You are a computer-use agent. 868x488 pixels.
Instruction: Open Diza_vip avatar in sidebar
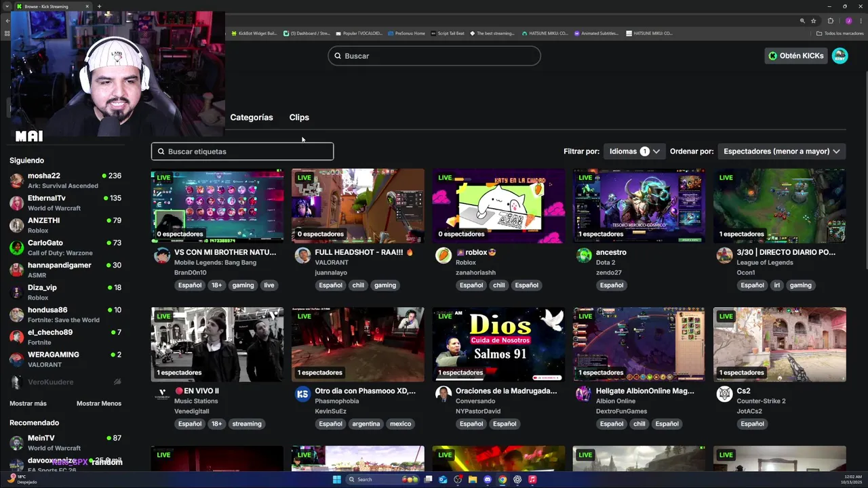coord(16,293)
